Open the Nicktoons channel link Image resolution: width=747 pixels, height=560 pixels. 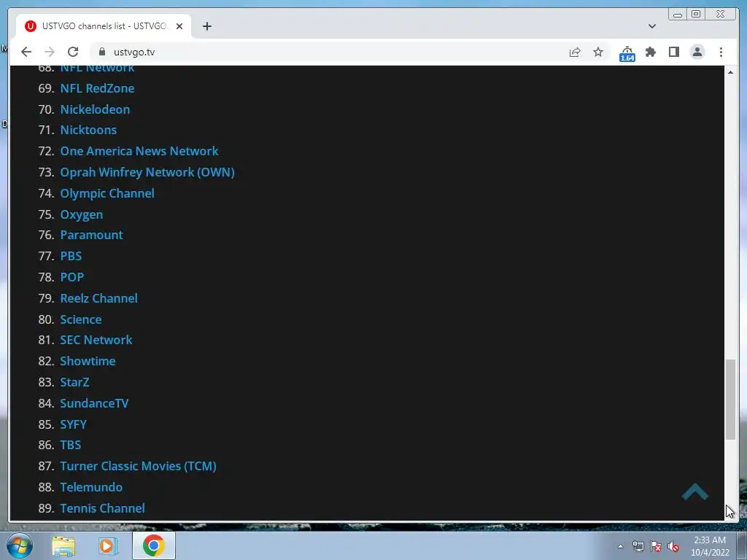tap(88, 130)
